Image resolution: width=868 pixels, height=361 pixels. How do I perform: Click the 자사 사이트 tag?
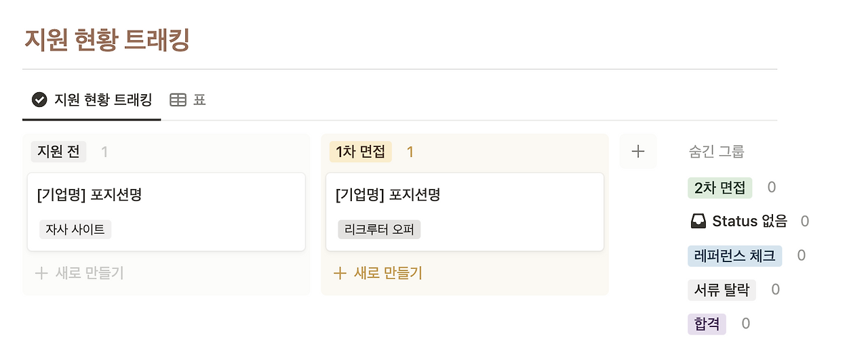pyautogui.click(x=75, y=230)
